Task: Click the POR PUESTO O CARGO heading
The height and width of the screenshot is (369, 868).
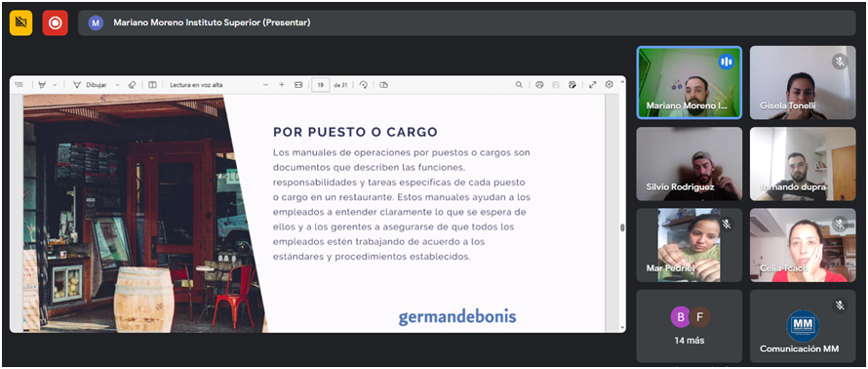Action: tap(355, 133)
